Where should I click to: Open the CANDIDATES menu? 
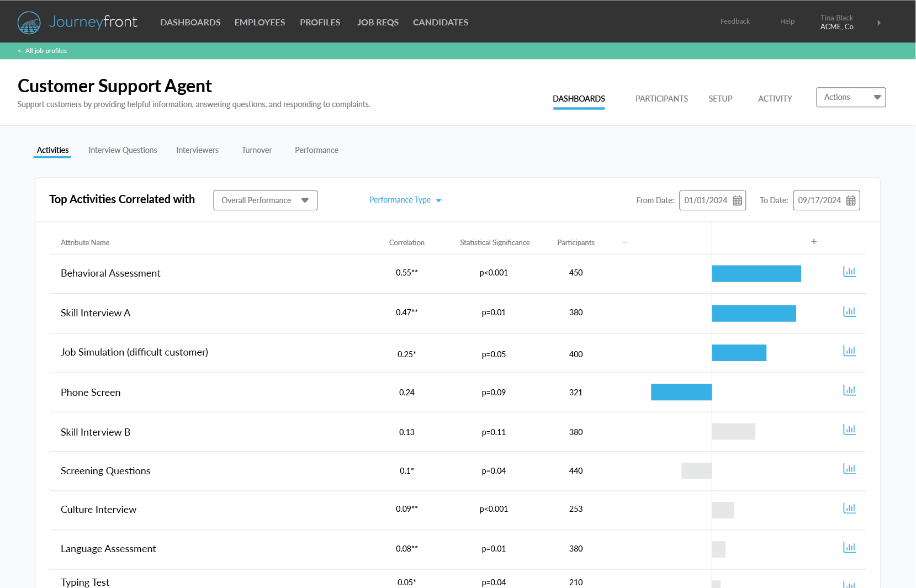click(440, 23)
